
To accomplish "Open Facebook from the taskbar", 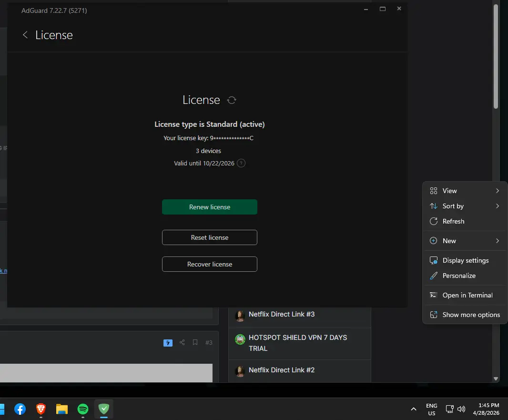I will coord(20,409).
